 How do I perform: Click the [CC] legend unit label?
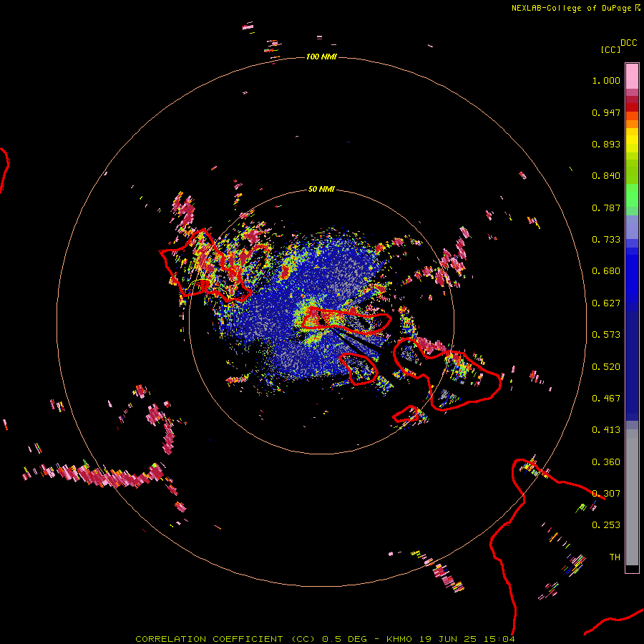[610, 49]
